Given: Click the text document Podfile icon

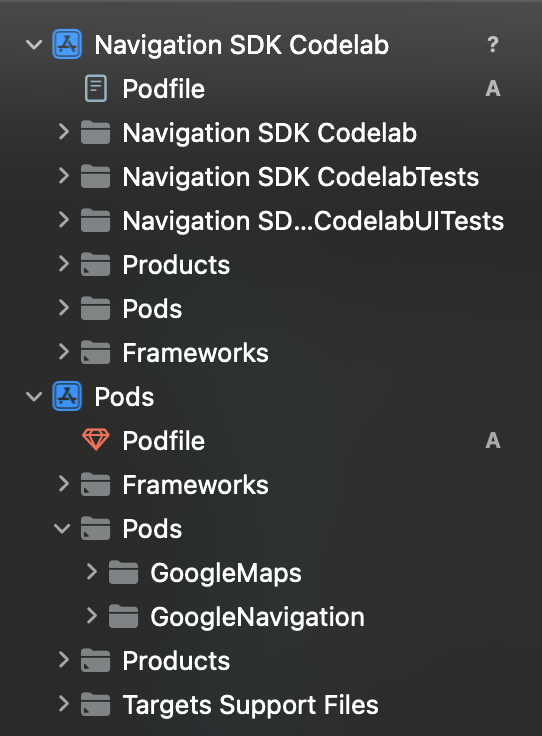Looking at the screenshot, I should pyautogui.click(x=96, y=89).
